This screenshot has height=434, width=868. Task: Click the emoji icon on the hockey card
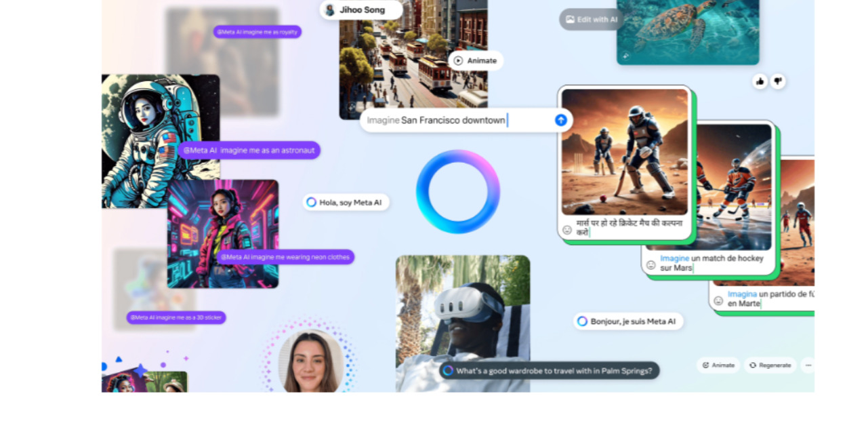[651, 265]
